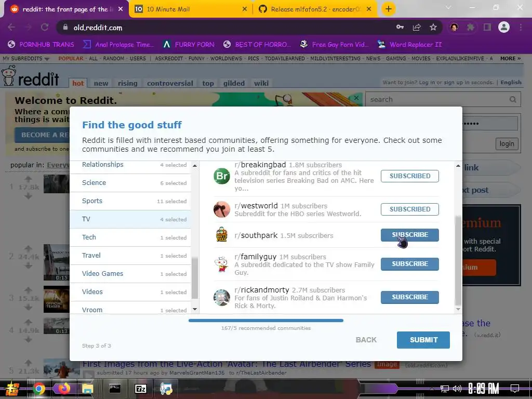Click the Word Replacer II bookmark
Viewport: 532px width, 399px height.
(410, 45)
